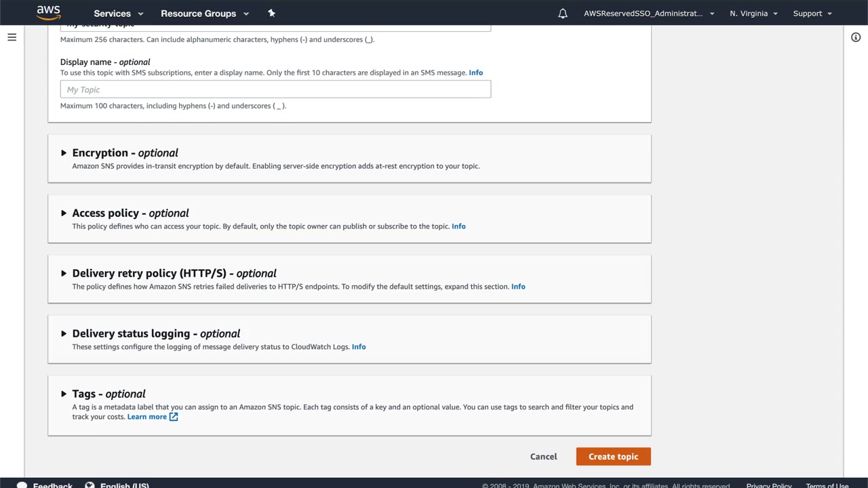The image size is (868, 488).
Task: Click the external link icon beside Learn more
Action: 174,417
